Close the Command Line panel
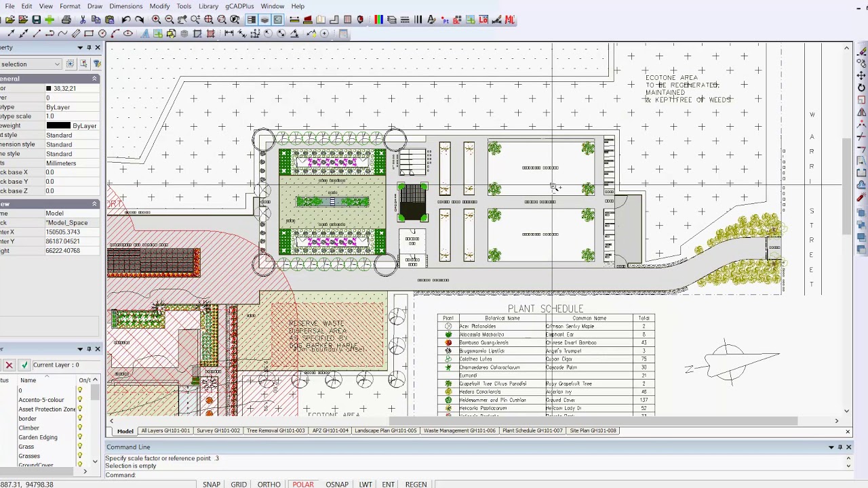The width and height of the screenshot is (868, 488). (848, 447)
